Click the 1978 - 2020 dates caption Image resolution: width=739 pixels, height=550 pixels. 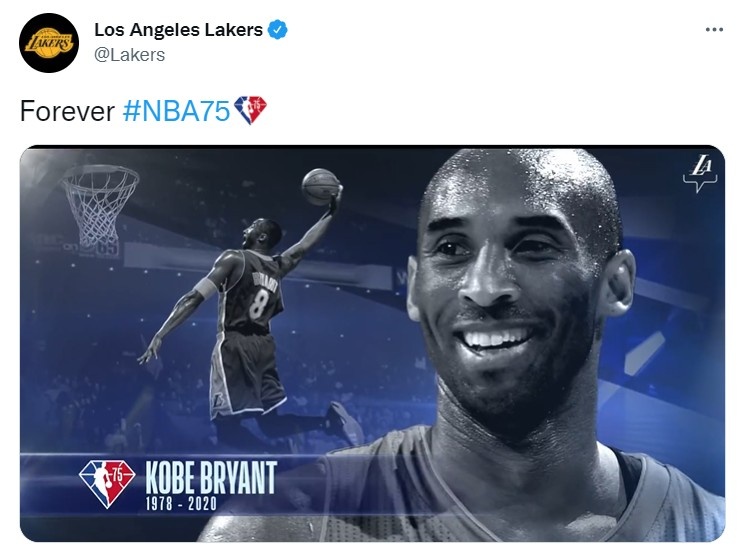pos(181,504)
